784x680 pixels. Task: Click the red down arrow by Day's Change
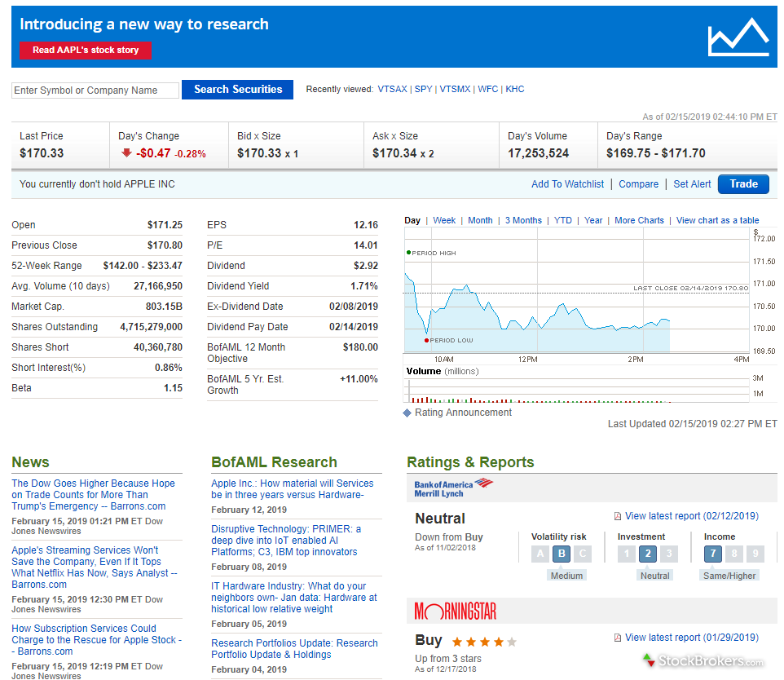click(126, 153)
